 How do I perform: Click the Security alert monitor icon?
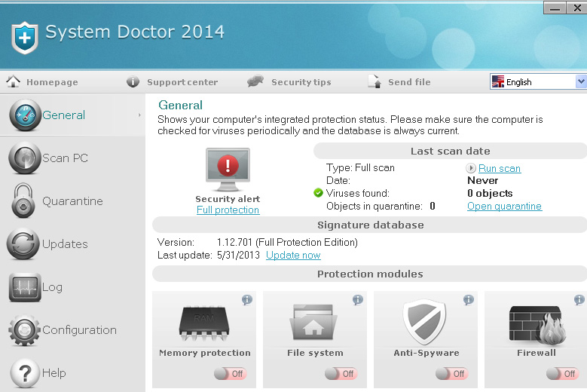point(228,170)
